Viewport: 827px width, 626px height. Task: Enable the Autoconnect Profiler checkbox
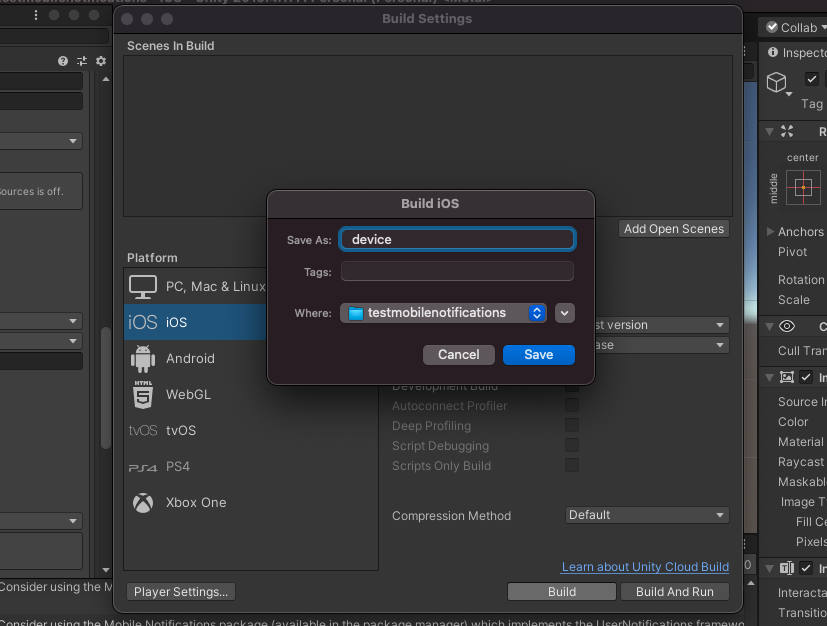[572, 405]
